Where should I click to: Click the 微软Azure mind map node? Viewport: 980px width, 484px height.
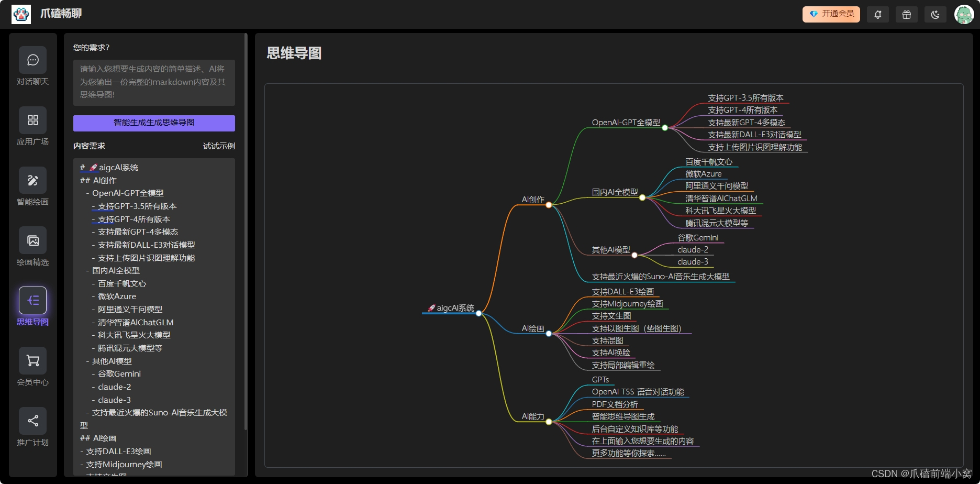[x=704, y=174]
